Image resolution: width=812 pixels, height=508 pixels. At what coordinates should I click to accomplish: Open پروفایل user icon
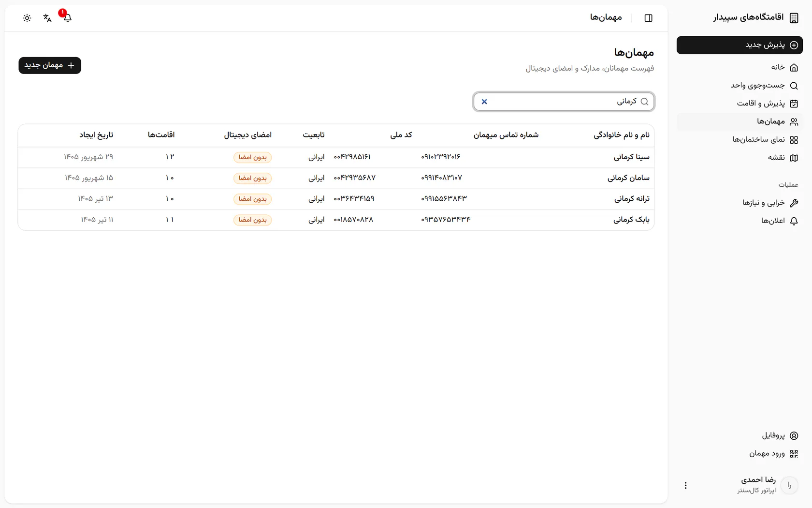tap(794, 435)
